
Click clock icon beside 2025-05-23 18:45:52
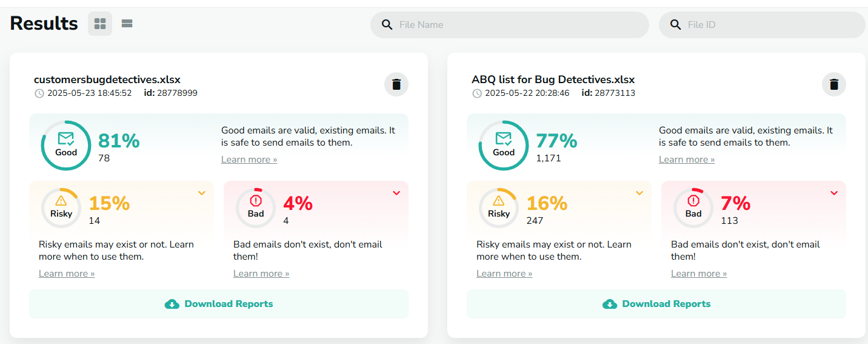point(39,93)
